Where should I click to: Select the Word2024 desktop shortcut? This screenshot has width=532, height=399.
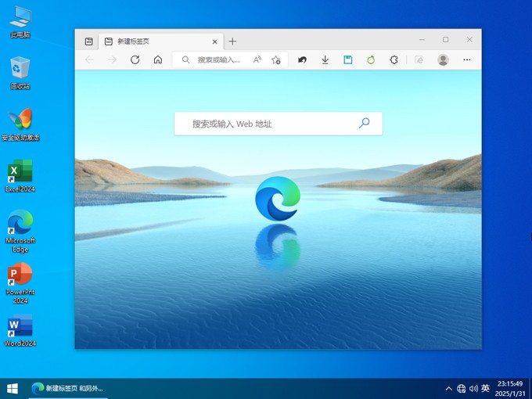click(20, 330)
